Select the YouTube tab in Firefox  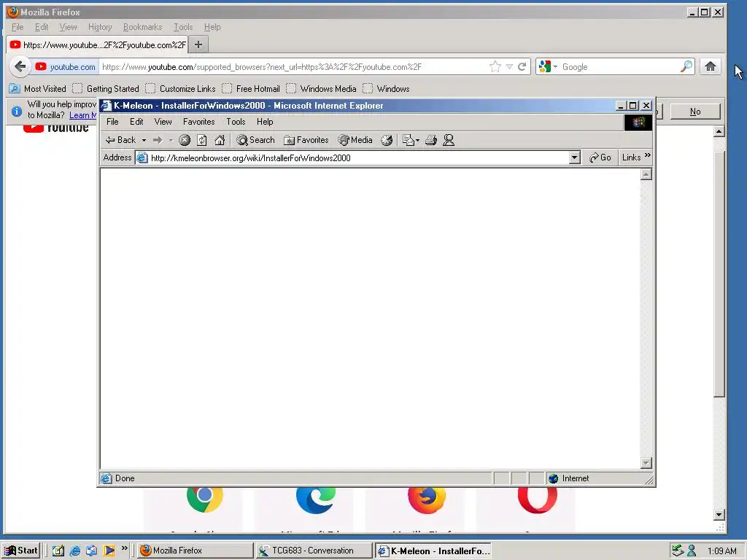pyautogui.click(x=97, y=44)
